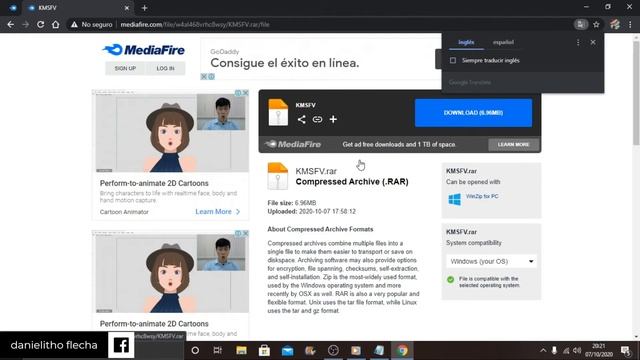Select the 'español' translate tab
640x360 pixels.
pos(503,42)
